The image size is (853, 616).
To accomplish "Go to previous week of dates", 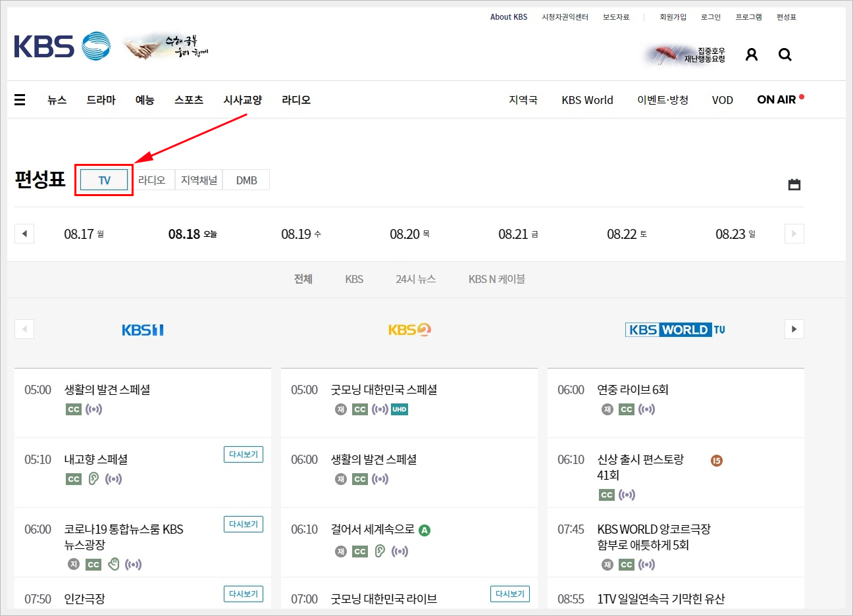I will pyautogui.click(x=24, y=234).
